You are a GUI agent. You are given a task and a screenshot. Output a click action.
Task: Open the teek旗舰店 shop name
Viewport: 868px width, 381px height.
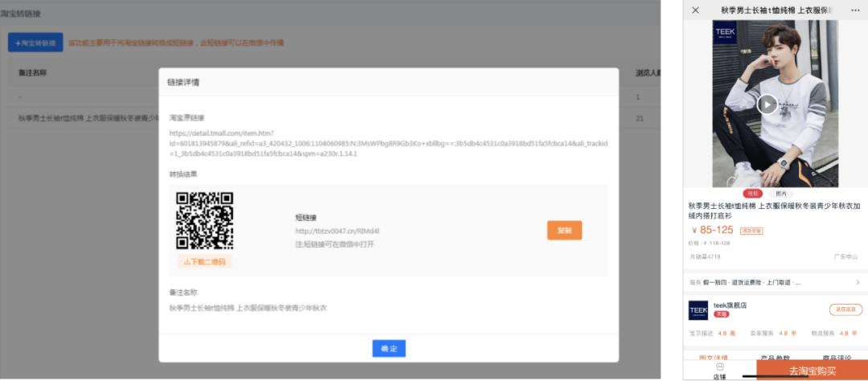730,305
